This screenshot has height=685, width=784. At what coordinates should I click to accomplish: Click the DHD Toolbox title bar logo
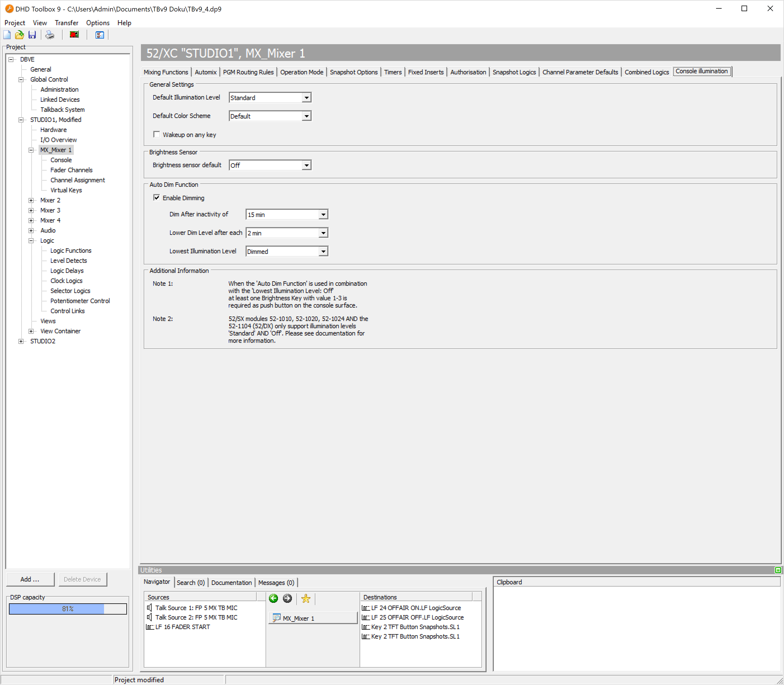[x=9, y=8]
